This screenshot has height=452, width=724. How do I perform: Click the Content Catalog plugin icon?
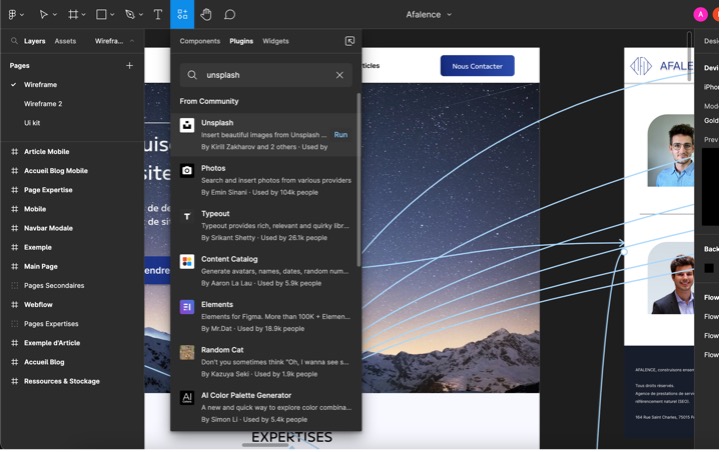coord(187,261)
